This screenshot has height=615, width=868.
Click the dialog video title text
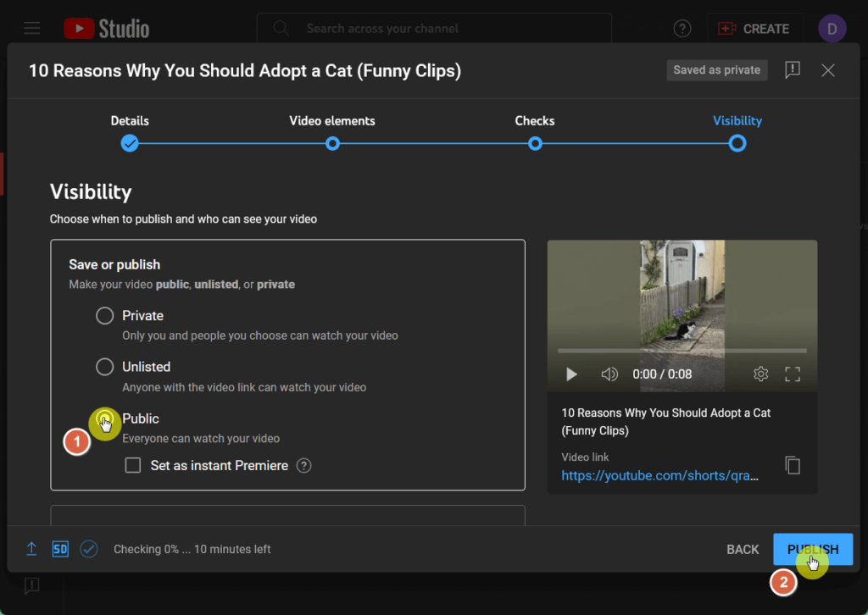pyautogui.click(x=245, y=71)
